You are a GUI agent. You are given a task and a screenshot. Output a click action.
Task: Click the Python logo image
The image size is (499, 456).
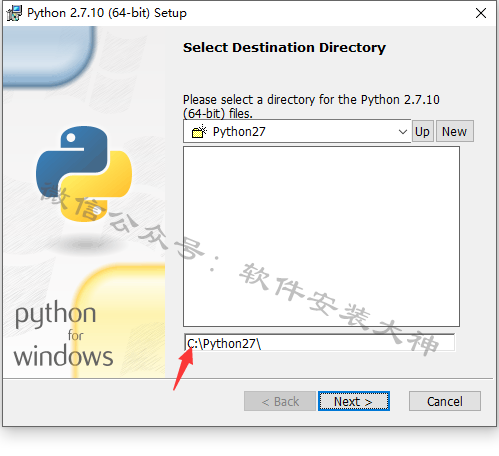click(x=84, y=174)
